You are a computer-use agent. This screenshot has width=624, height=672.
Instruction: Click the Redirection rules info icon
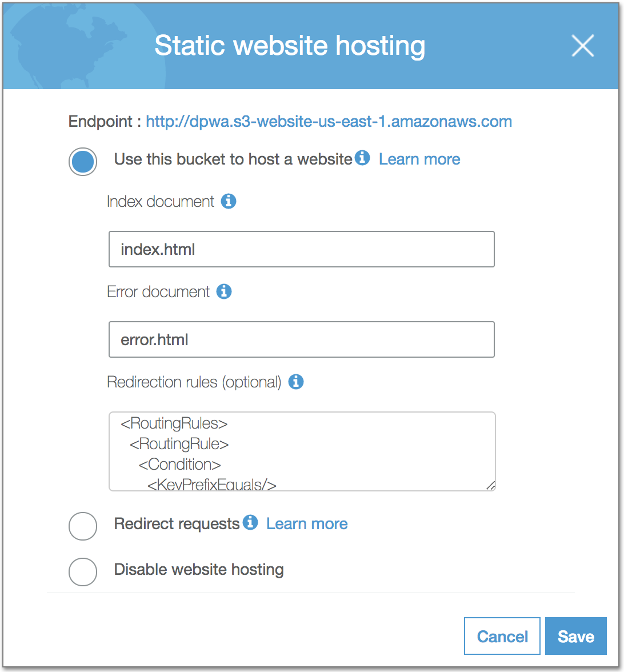(x=296, y=382)
